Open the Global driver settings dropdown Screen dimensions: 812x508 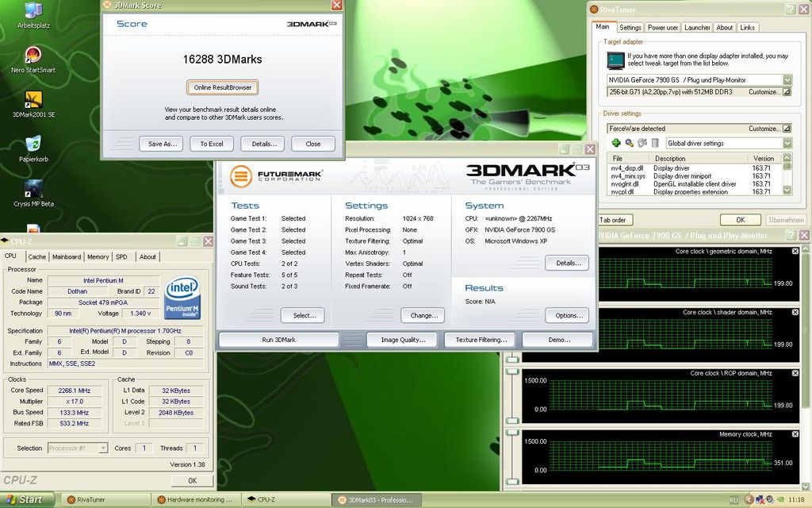pos(787,143)
